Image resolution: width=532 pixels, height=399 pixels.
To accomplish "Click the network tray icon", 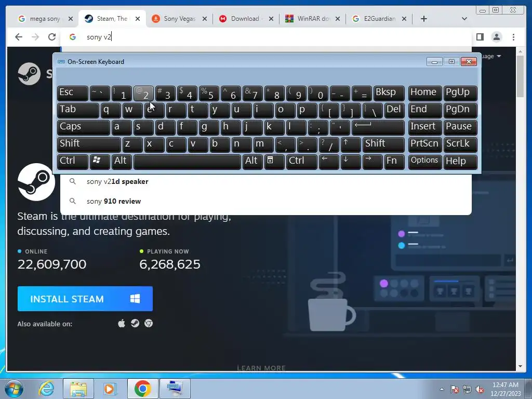I will 467,390.
